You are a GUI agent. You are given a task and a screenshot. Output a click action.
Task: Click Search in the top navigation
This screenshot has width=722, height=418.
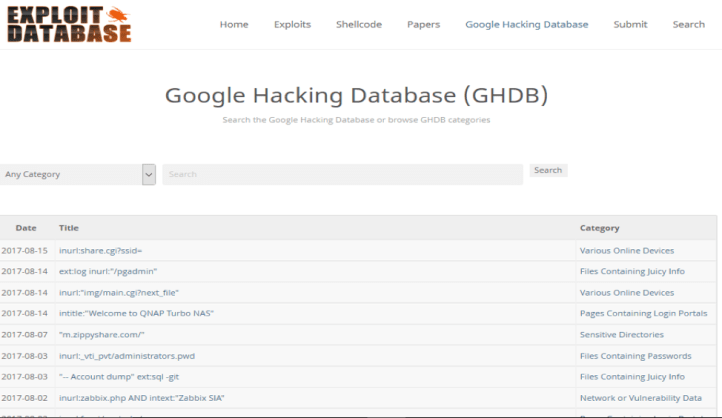click(x=688, y=24)
